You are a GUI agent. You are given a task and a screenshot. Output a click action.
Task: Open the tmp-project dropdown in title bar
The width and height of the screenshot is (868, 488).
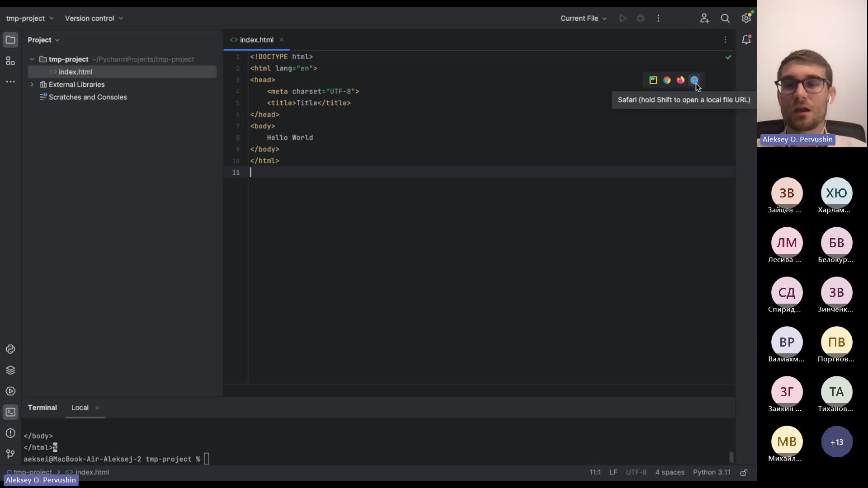point(30,19)
